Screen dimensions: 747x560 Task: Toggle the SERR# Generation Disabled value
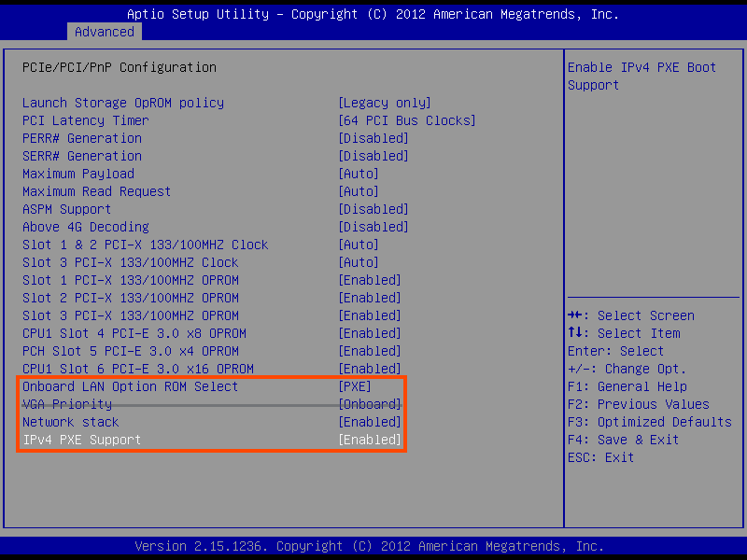pos(373,156)
